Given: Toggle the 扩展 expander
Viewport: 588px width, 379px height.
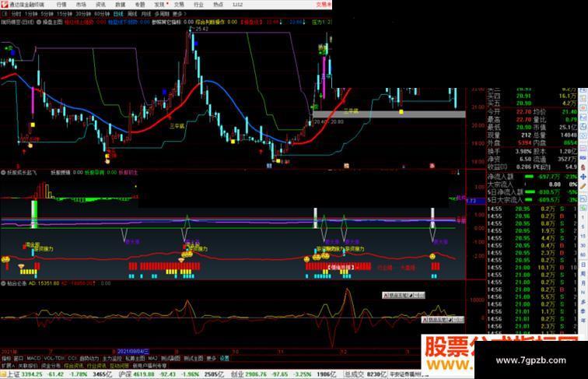Looking at the screenshot, I should coord(8,366).
